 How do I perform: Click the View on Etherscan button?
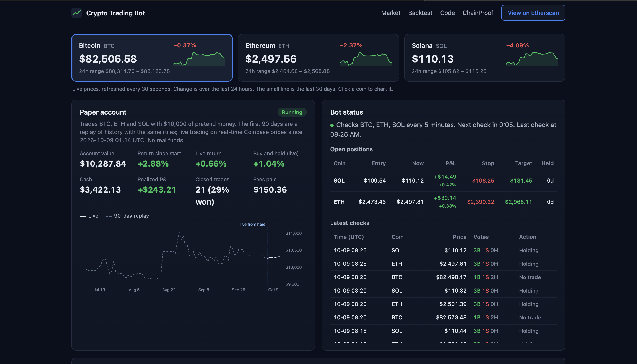533,13
